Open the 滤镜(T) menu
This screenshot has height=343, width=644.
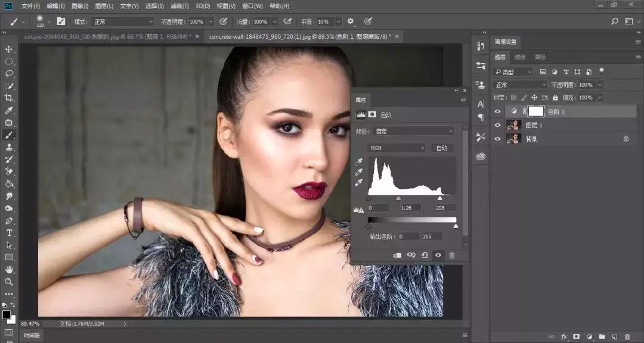pyautogui.click(x=179, y=6)
